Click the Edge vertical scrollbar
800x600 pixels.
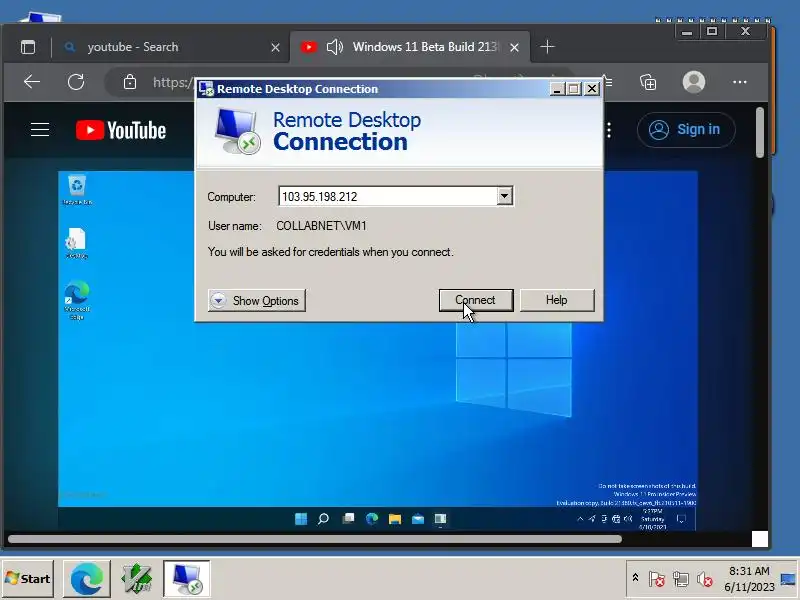[760, 133]
